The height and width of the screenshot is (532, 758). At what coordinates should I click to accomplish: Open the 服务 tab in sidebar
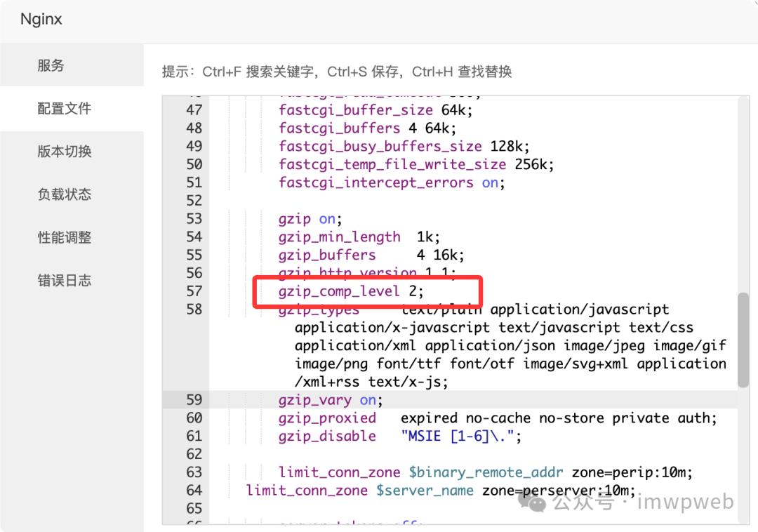51,65
